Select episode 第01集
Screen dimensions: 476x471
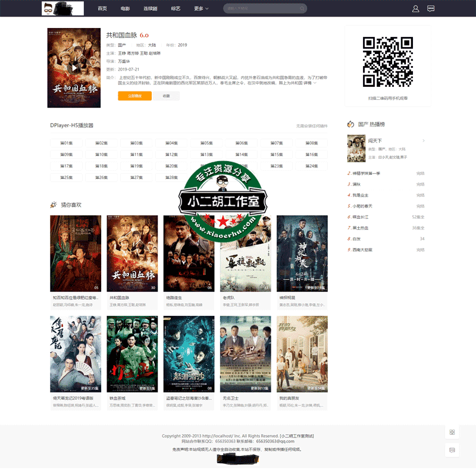click(66, 143)
